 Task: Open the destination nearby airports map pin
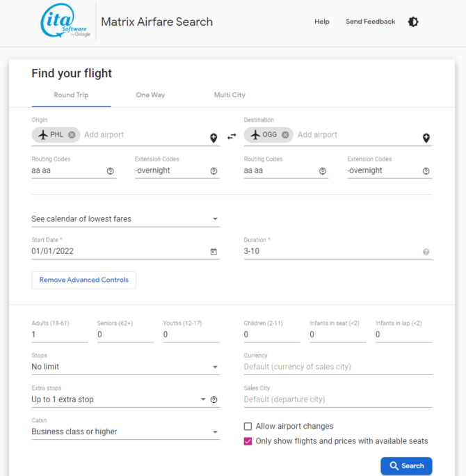[x=426, y=138]
